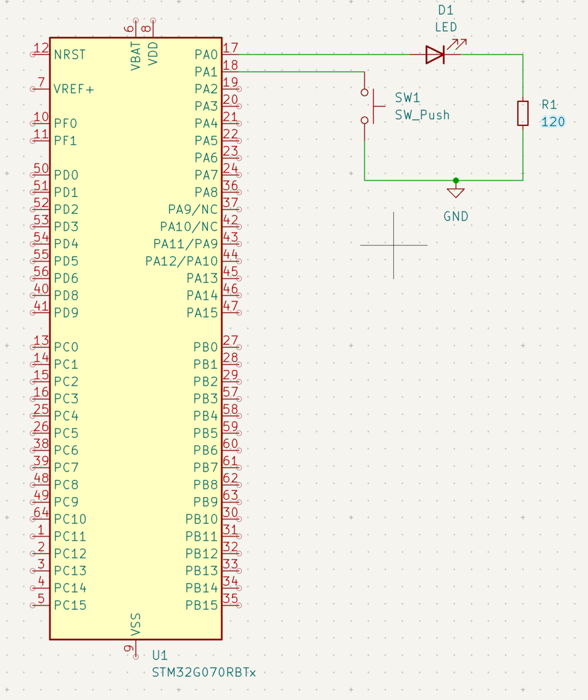Viewport: 588px width, 700px height.
Task: Click the green junction dot near GND
Action: click(455, 180)
